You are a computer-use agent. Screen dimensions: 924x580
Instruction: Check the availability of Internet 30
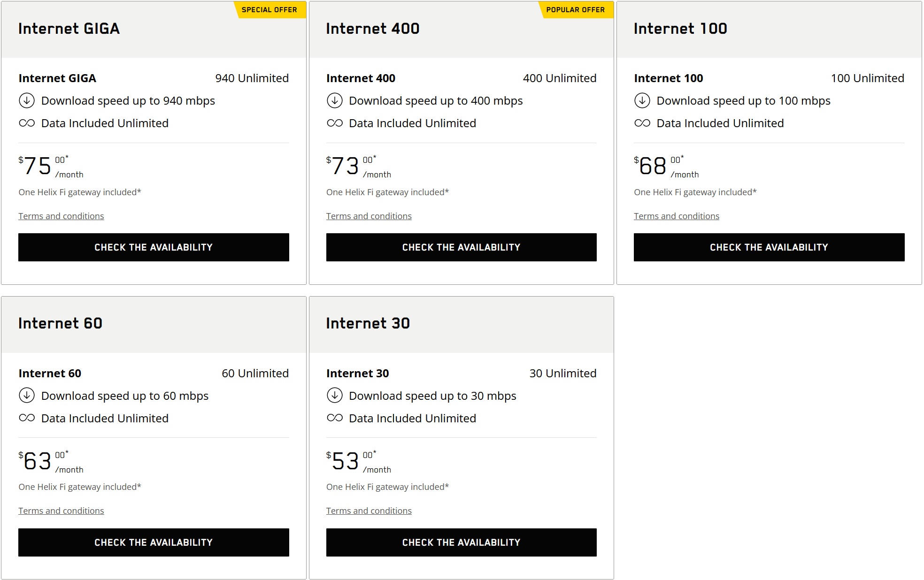(461, 542)
